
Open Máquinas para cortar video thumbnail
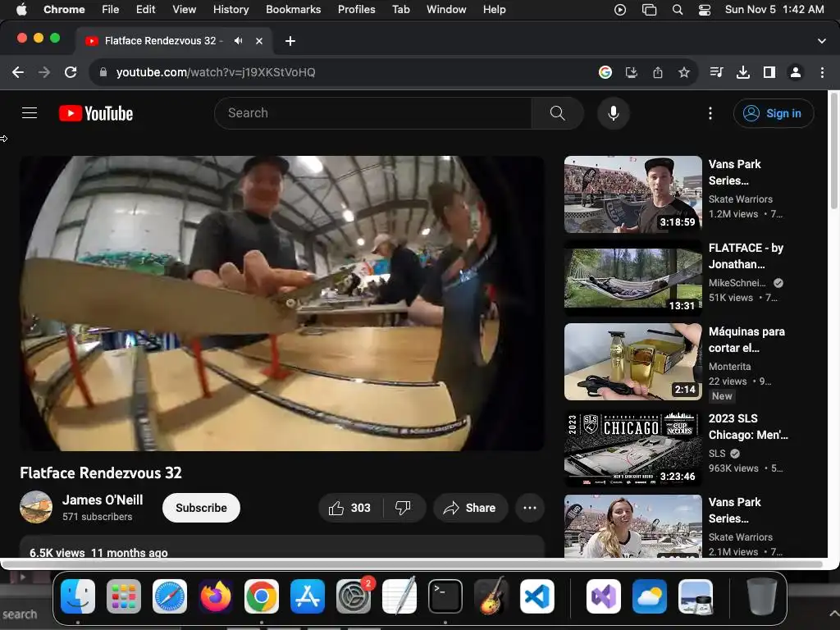click(632, 362)
